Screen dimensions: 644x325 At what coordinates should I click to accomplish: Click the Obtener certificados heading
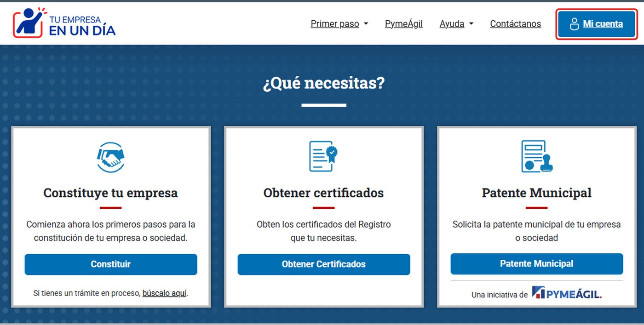pos(323,193)
